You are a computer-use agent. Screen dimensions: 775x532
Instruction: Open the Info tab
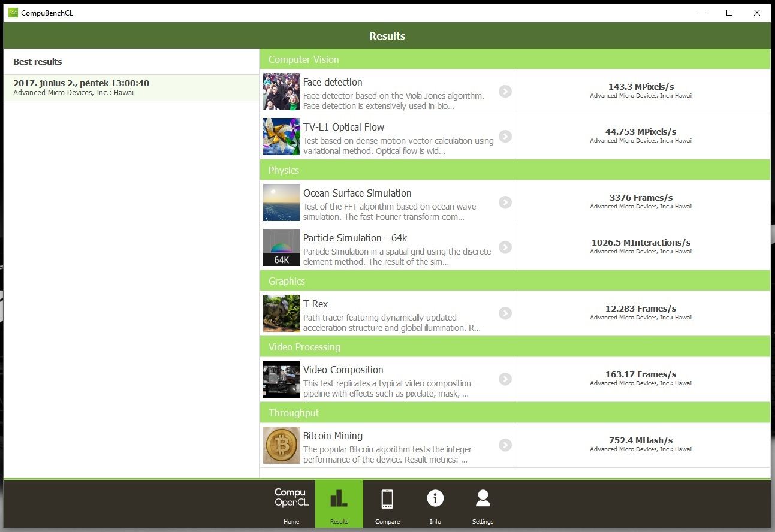tap(435, 504)
